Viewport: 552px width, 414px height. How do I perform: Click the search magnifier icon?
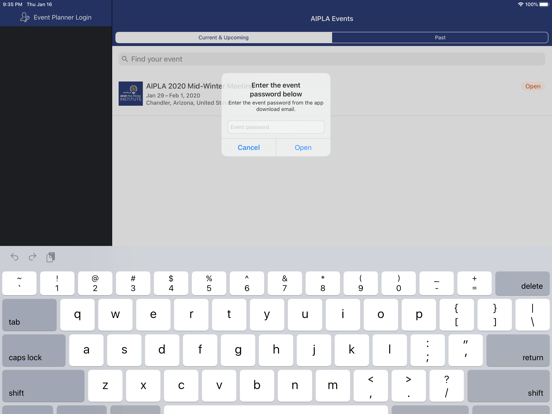pyautogui.click(x=125, y=59)
